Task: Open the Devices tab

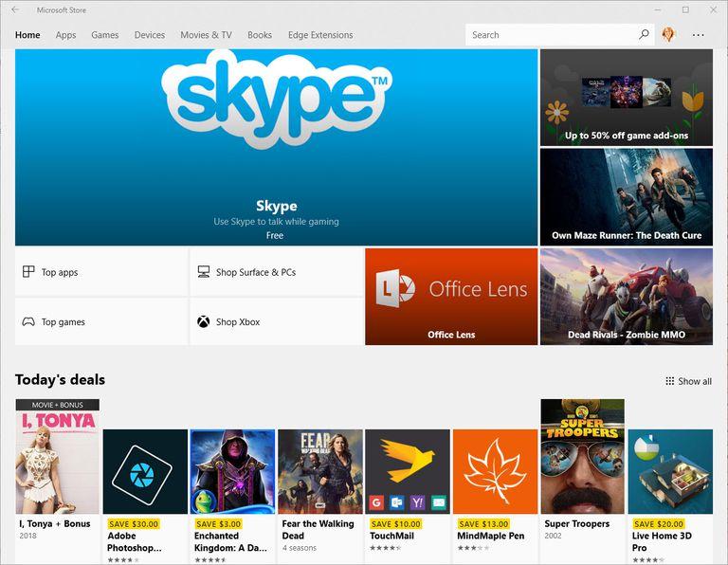Action: pyautogui.click(x=150, y=35)
